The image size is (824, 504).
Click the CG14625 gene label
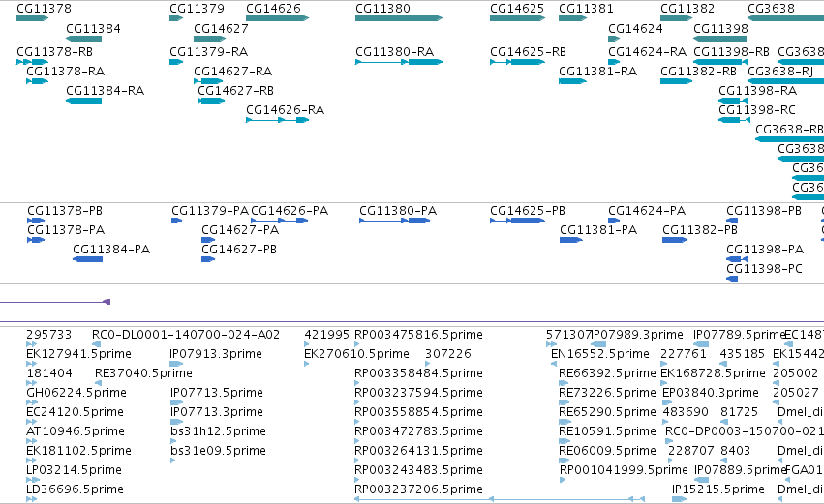[517, 9]
